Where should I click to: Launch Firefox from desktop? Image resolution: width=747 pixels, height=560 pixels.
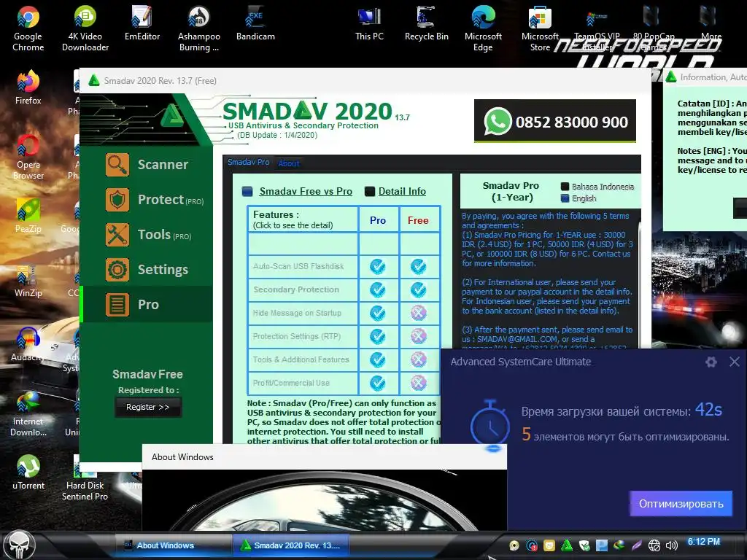(28, 87)
